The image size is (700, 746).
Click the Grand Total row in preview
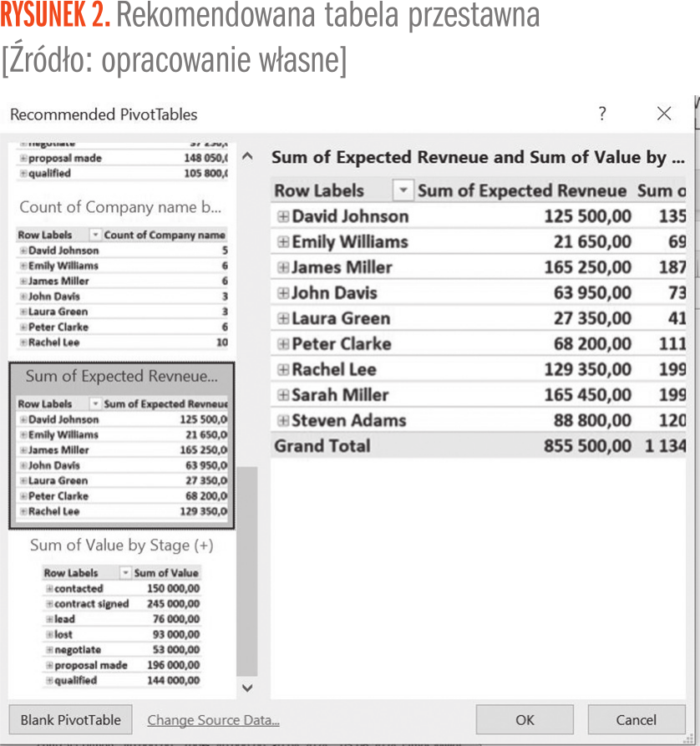click(322, 446)
